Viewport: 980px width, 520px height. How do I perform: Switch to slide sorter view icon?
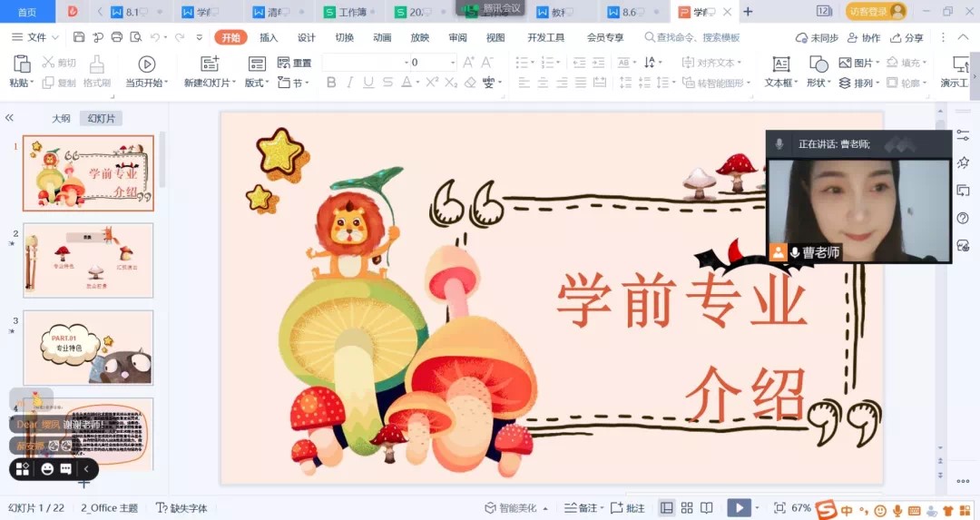coord(687,508)
